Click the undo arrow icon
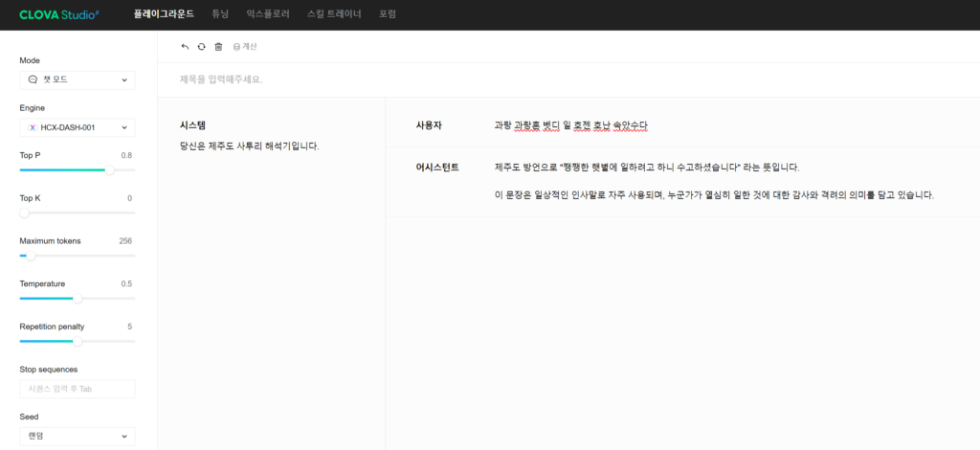This screenshot has width=980, height=450. (186, 46)
